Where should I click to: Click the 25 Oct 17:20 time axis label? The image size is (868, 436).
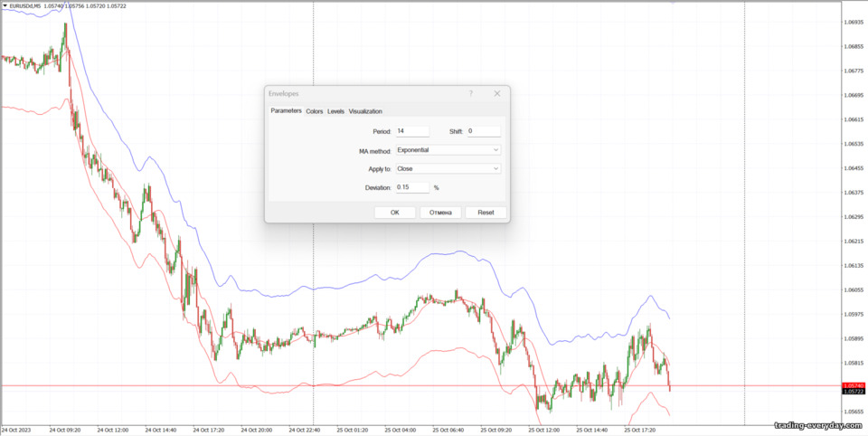click(x=639, y=430)
